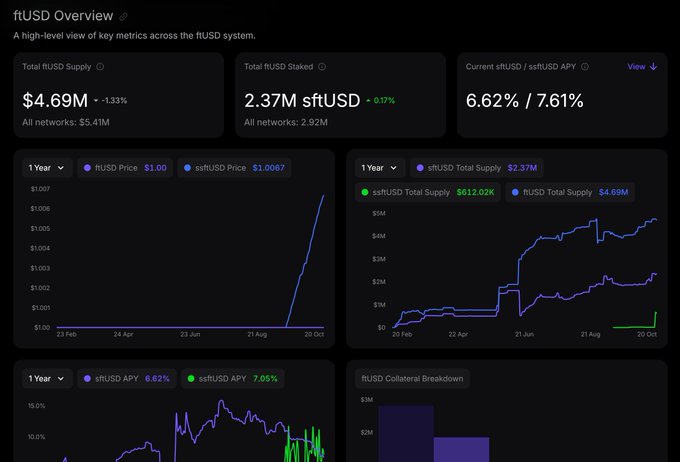The width and height of the screenshot is (680, 462).
Task: Toggle the ssftUSD Total Supply legend
Action: pos(428,192)
